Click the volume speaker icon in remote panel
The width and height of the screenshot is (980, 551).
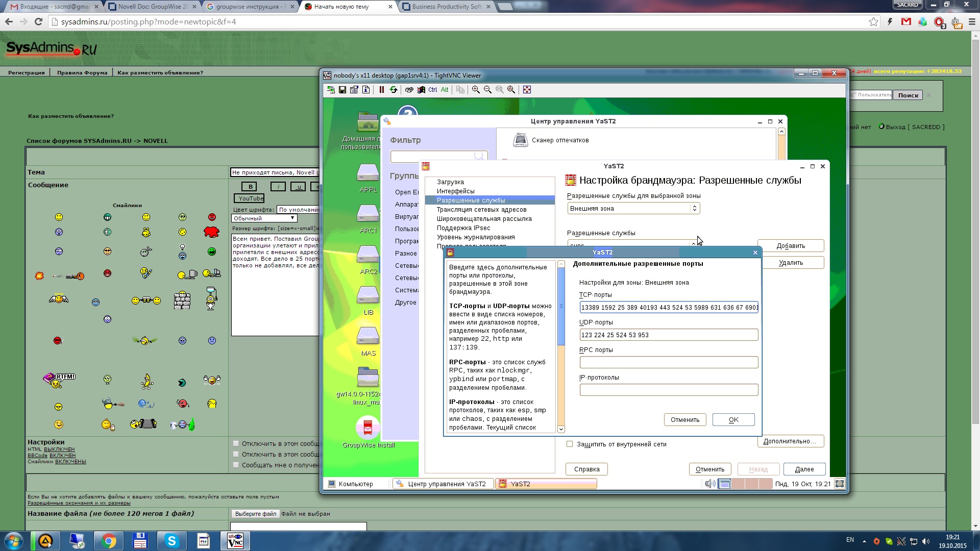click(x=709, y=484)
